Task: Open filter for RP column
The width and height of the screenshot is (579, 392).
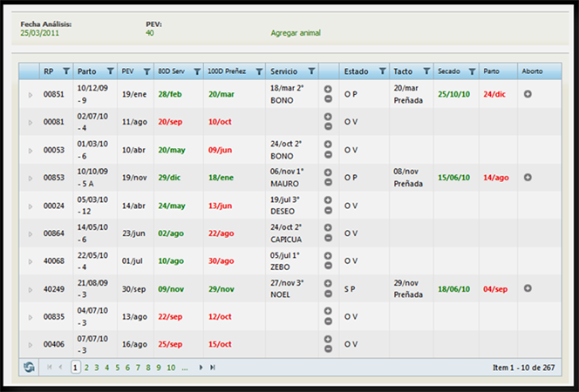Action: (65, 71)
